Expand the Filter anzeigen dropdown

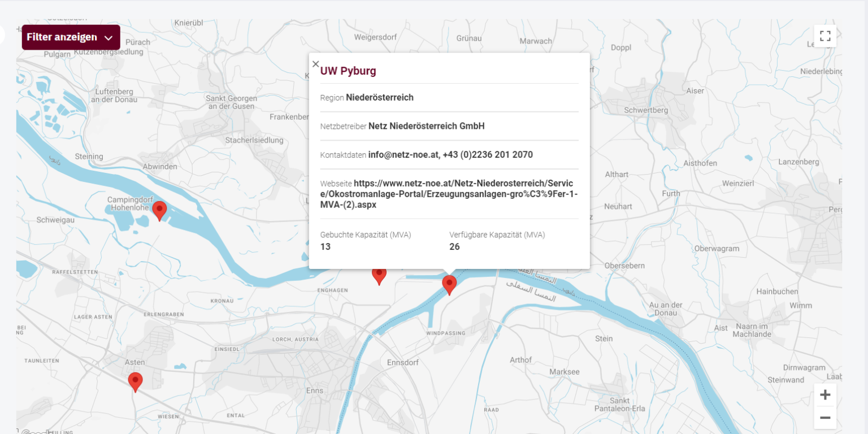click(71, 37)
